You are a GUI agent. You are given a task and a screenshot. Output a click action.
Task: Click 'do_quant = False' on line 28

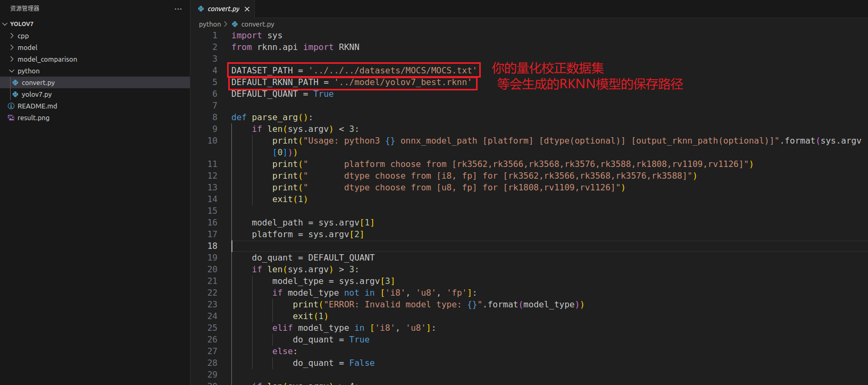pyautogui.click(x=333, y=363)
